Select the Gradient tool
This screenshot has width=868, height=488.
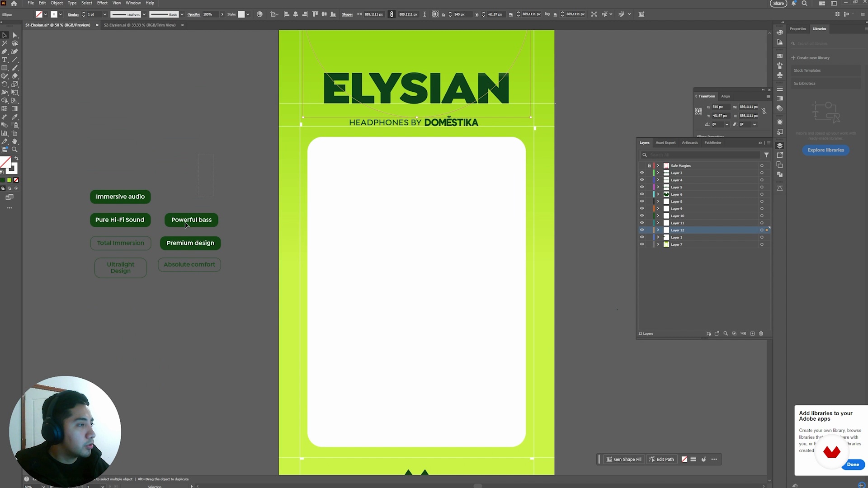14,108
